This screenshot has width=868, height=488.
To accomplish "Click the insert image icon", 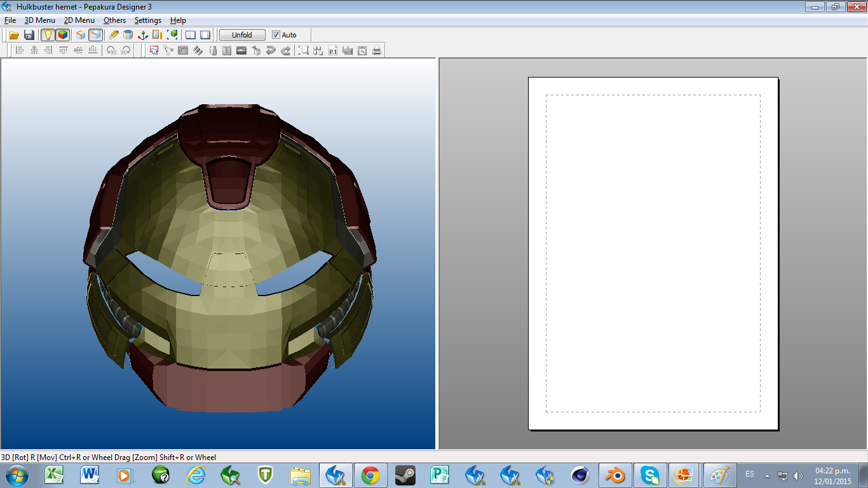I will 241,50.
